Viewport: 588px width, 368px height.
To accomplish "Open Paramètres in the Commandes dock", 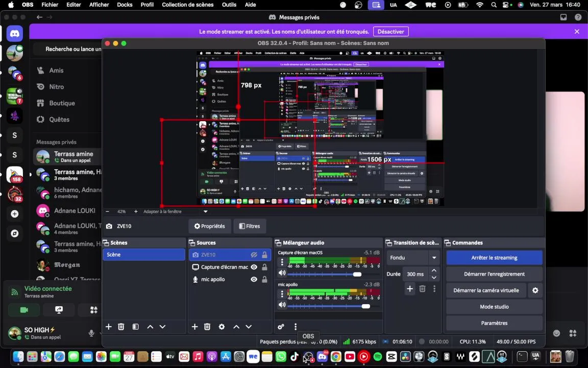I will pos(494,323).
